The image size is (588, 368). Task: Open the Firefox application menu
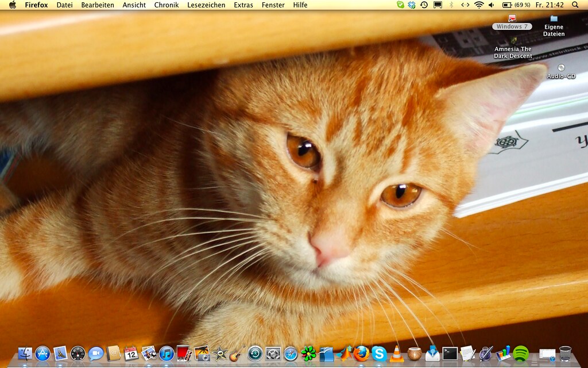(36, 5)
